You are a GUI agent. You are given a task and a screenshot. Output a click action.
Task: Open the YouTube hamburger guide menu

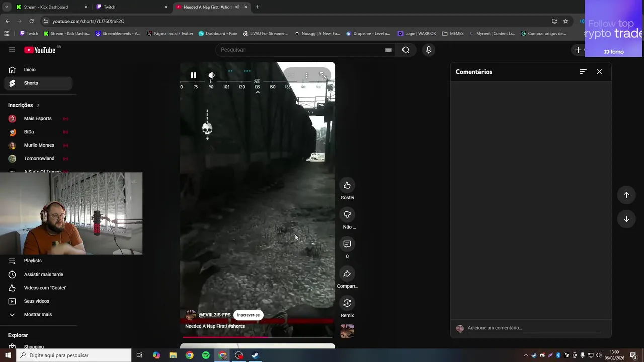12,50
